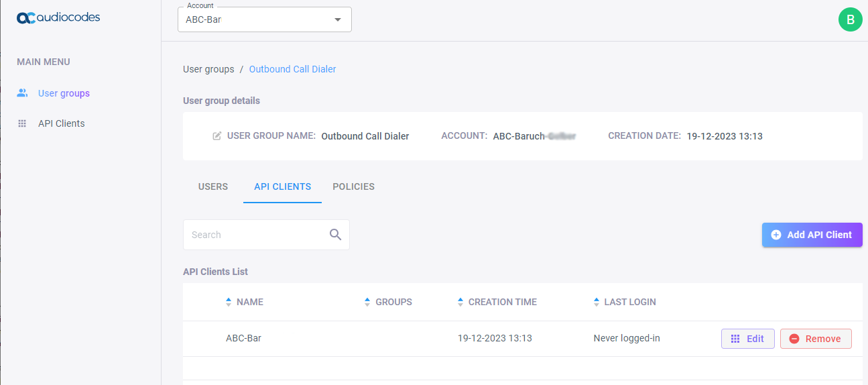Sort by Groups using its sort arrows

click(367, 302)
